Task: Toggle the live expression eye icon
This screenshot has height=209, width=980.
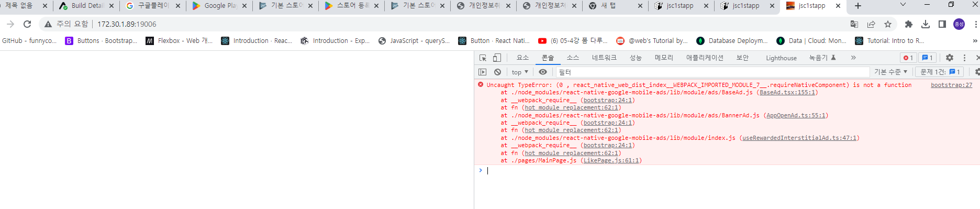Action: (543, 72)
